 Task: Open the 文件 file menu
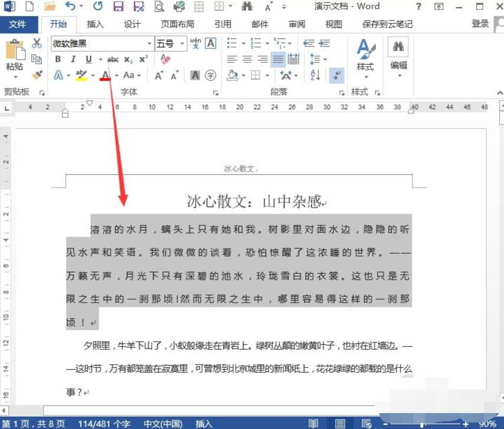point(18,24)
